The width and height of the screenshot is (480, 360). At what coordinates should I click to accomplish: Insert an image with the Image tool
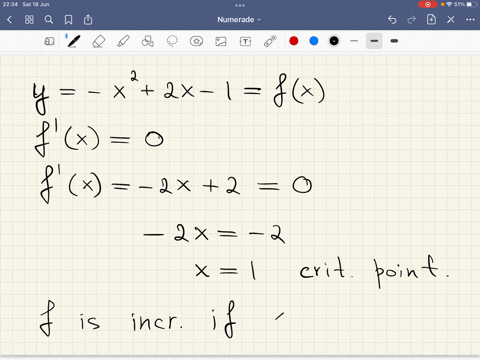[221, 41]
